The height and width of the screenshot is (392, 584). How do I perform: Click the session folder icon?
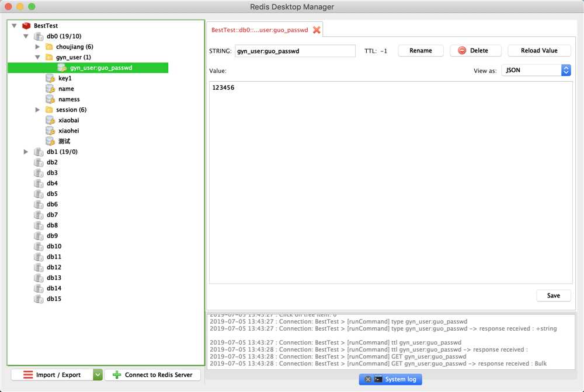pyautogui.click(x=49, y=110)
